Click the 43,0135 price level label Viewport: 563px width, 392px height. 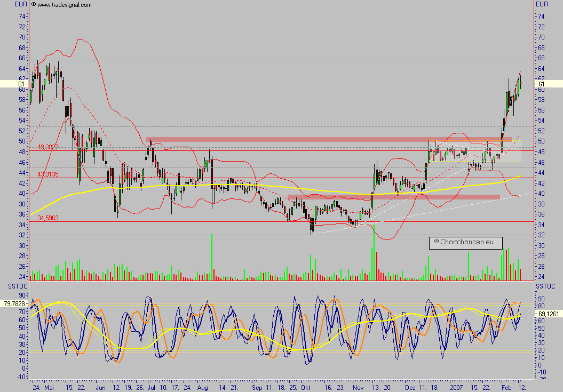coord(47,174)
